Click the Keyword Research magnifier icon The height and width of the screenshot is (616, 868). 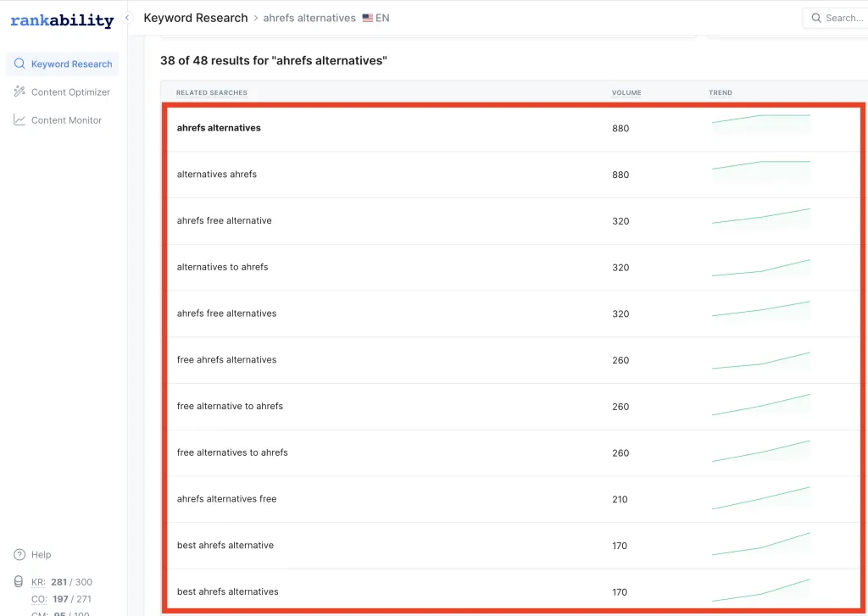click(19, 64)
